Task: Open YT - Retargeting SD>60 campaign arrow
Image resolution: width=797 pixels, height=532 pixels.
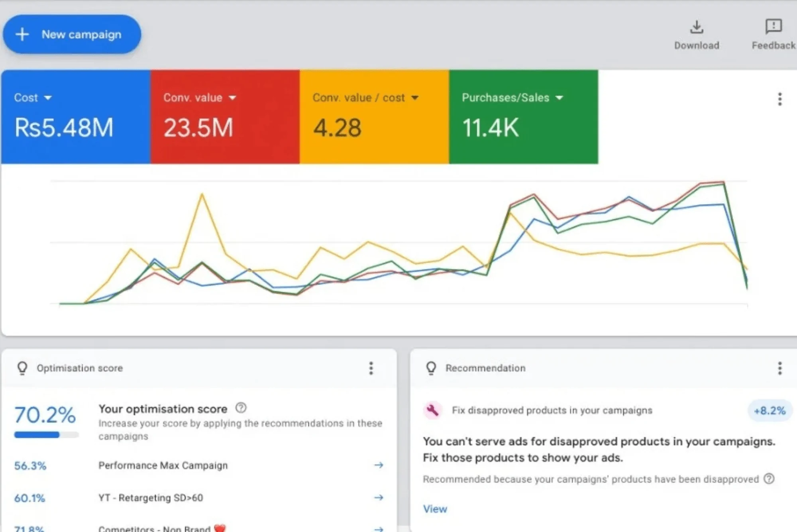Action: click(x=379, y=497)
